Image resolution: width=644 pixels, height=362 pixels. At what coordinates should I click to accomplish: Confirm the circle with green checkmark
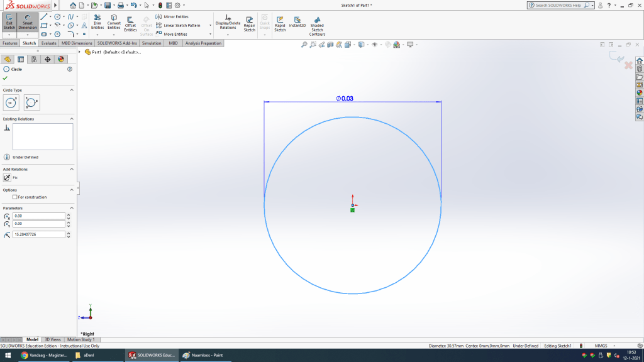click(x=6, y=79)
